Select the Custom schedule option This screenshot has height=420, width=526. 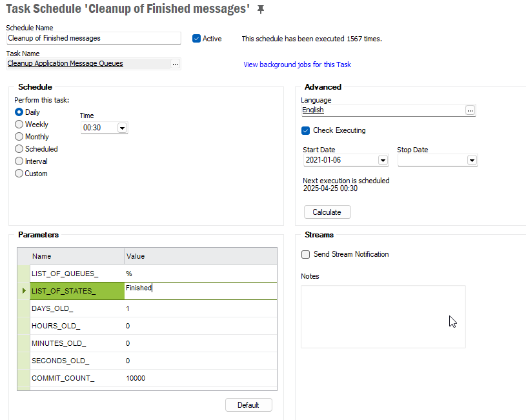click(19, 174)
